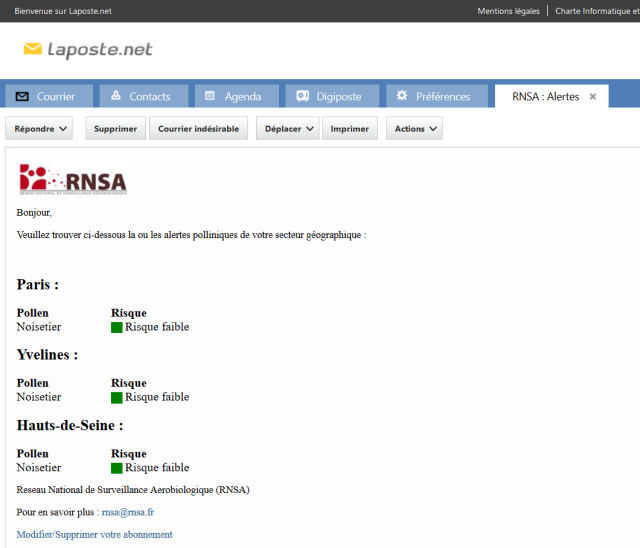
Task: Open the rnsa@rnsa.fr email link
Action: (127, 512)
